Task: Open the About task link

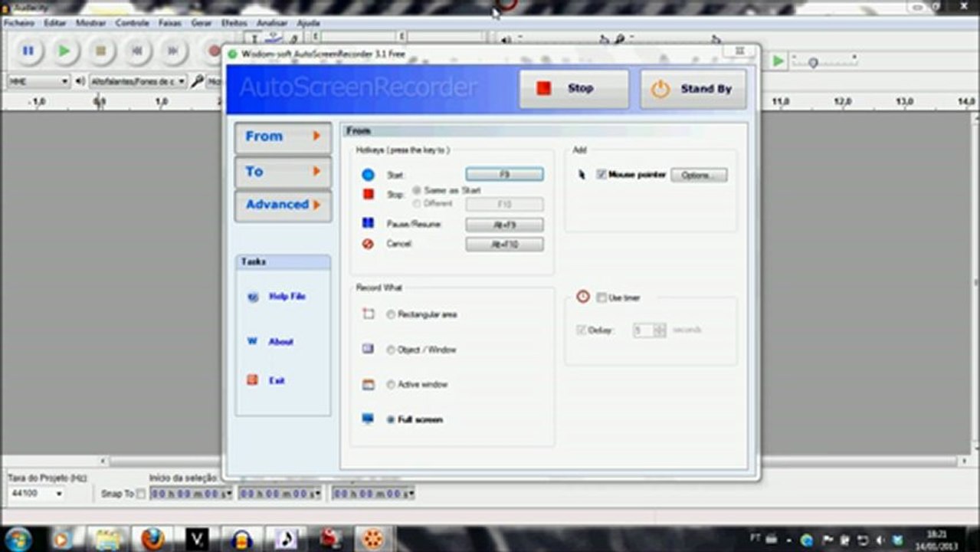Action: [280, 341]
